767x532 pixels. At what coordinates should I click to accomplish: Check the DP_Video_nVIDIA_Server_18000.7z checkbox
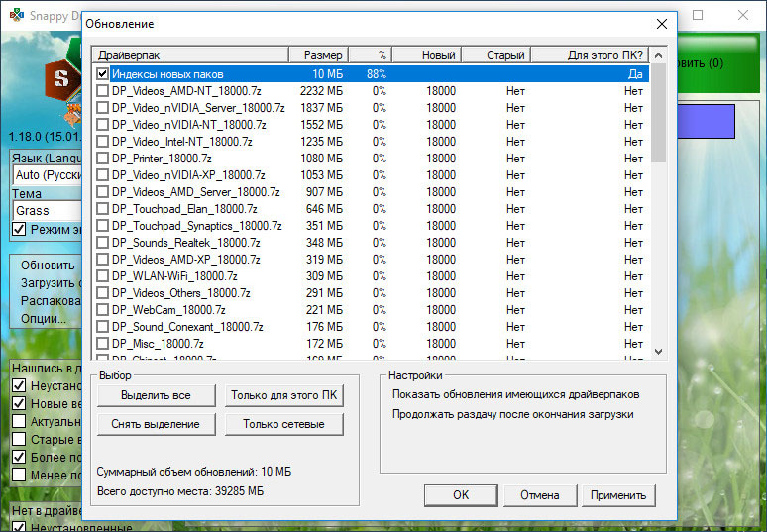(102, 108)
